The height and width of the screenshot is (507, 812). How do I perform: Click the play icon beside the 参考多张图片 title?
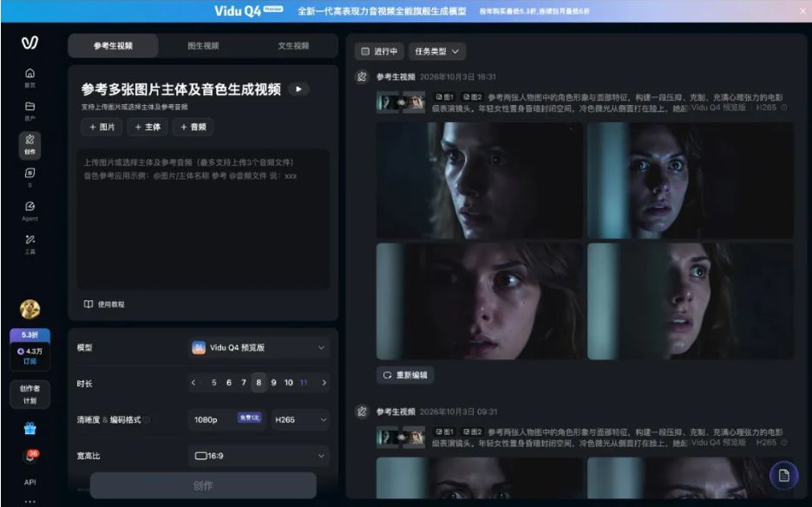coord(298,89)
